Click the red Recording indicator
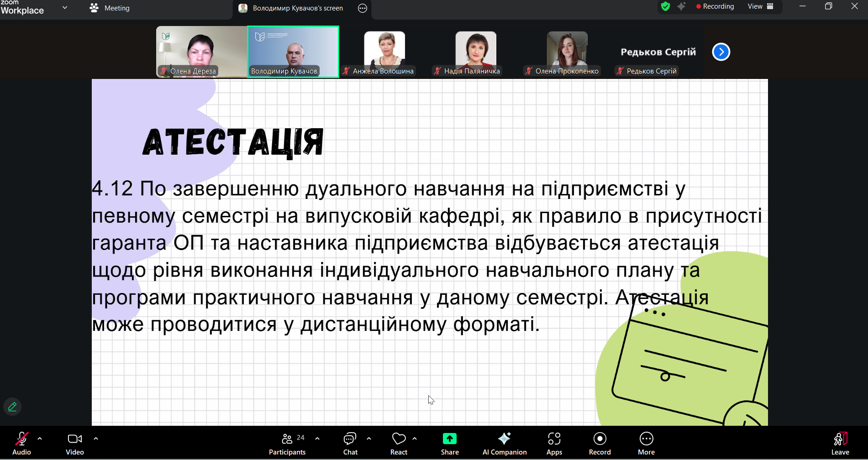Image resolution: width=868 pixels, height=460 pixels. pyautogui.click(x=715, y=6)
